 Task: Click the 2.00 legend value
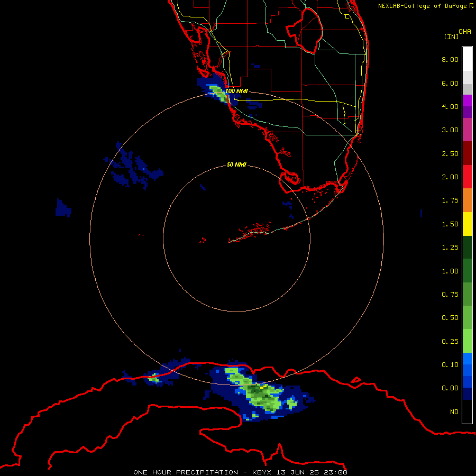[x=450, y=177]
